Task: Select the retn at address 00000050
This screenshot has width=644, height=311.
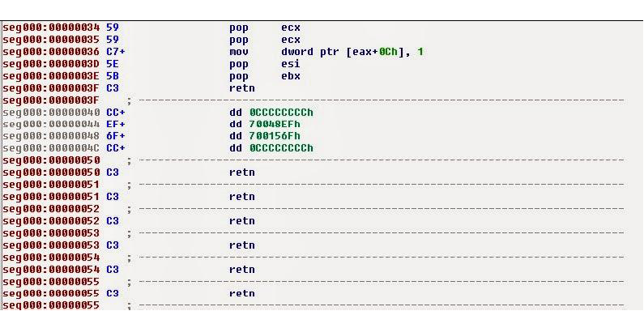Action: [242, 173]
